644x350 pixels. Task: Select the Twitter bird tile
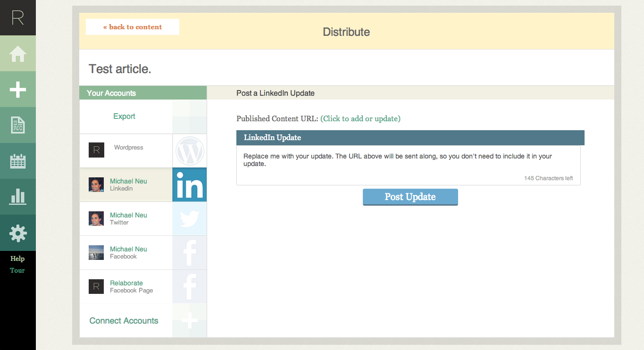tap(190, 219)
